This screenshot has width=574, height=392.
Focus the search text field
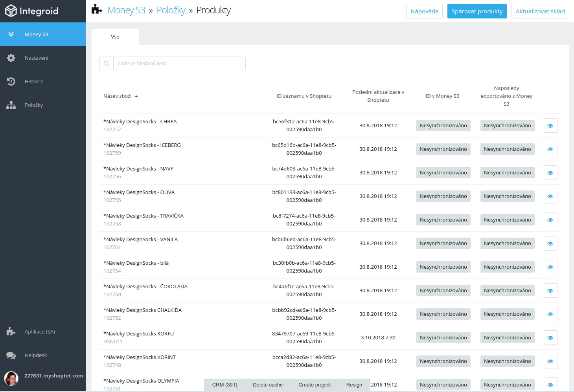pyautogui.click(x=179, y=64)
